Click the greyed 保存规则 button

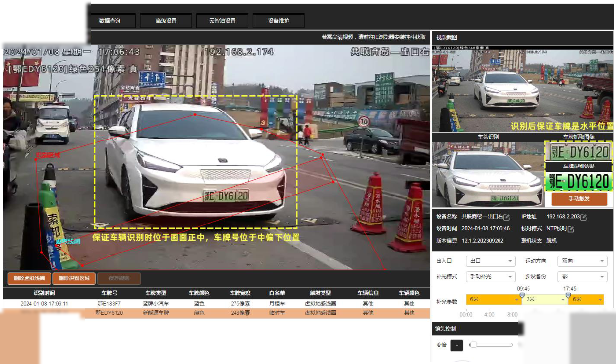pyautogui.click(x=119, y=279)
